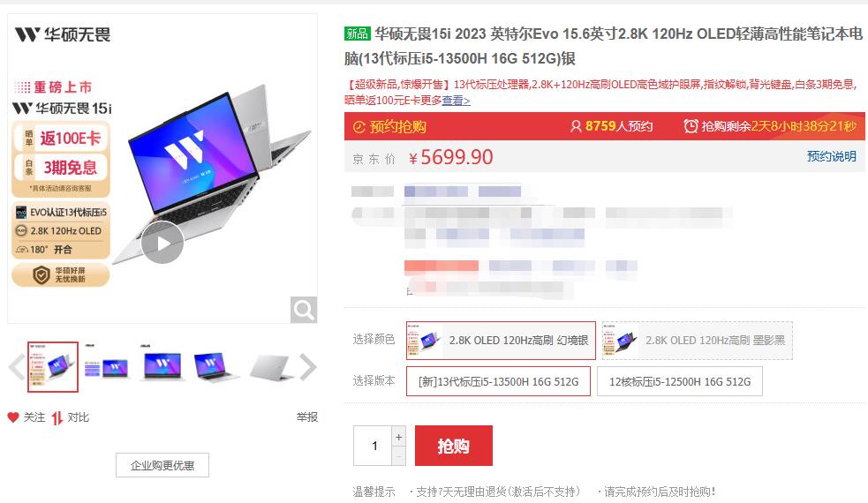The width and height of the screenshot is (868, 503).
Task: Show previous thumbnails with left arrow
Action: (x=17, y=367)
